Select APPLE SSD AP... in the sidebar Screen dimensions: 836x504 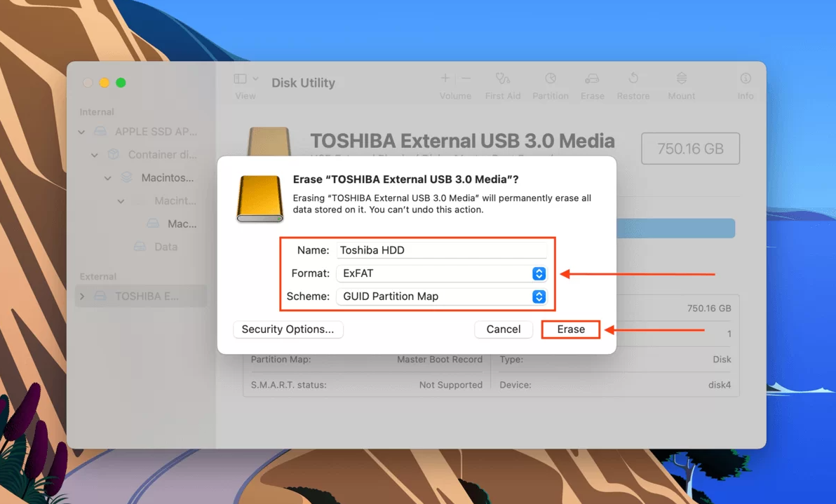point(156,132)
